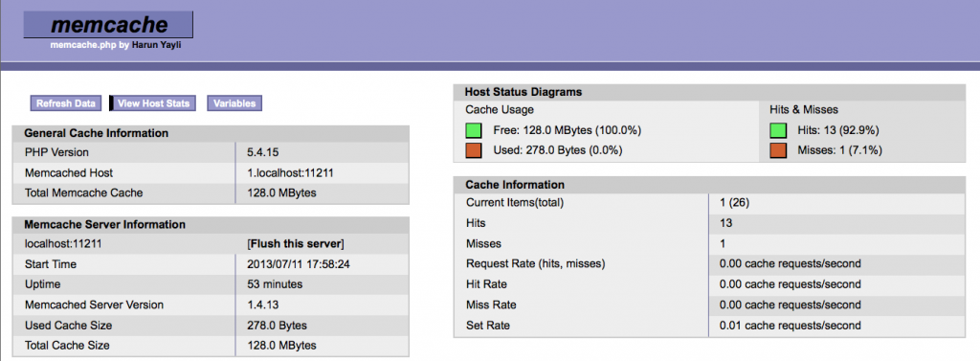Click the green Free cache usage swatch
Viewport: 980px width, 361px height.
[x=473, y=131]
